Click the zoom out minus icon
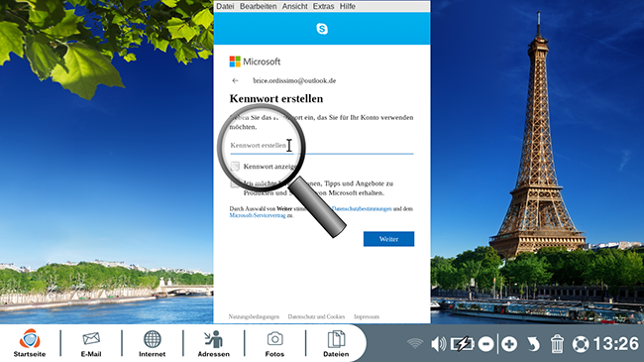This screenshot has height=362, width=644. pos(485,344)
